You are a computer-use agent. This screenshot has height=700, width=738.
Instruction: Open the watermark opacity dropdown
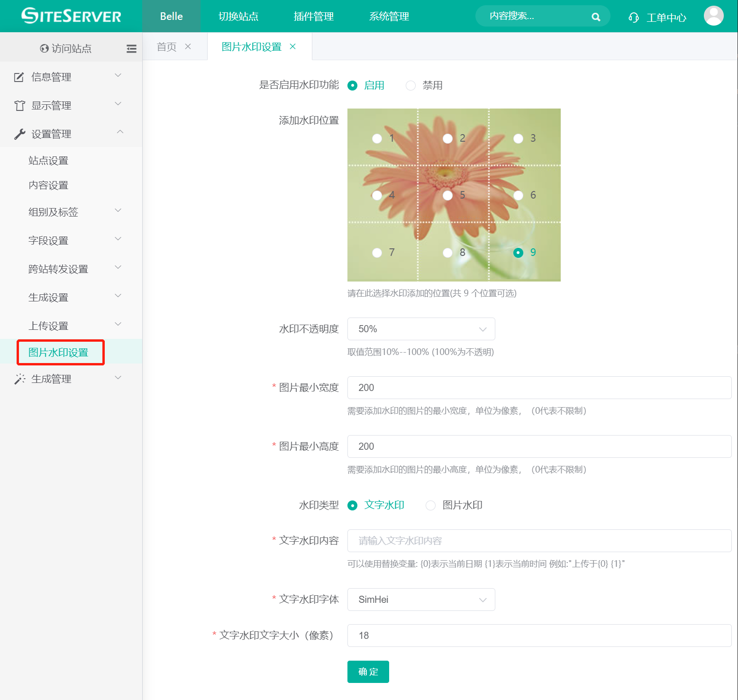point(421,328)
